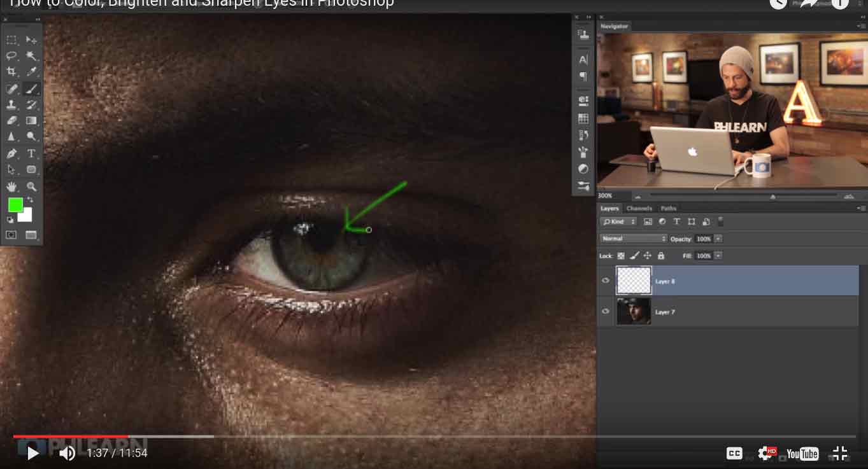Viewport: 868px width, 469px height.
Task: Click the Zoom tool magnifier
Action: [x=31, y=186]
